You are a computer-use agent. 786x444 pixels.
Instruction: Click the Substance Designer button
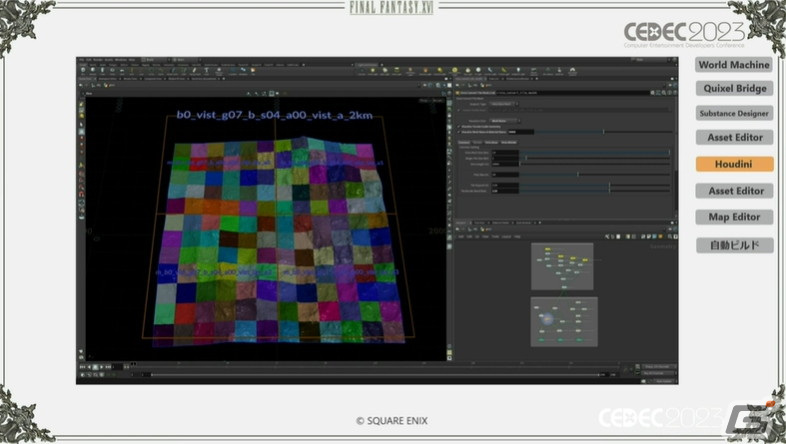tap(734, 113)
